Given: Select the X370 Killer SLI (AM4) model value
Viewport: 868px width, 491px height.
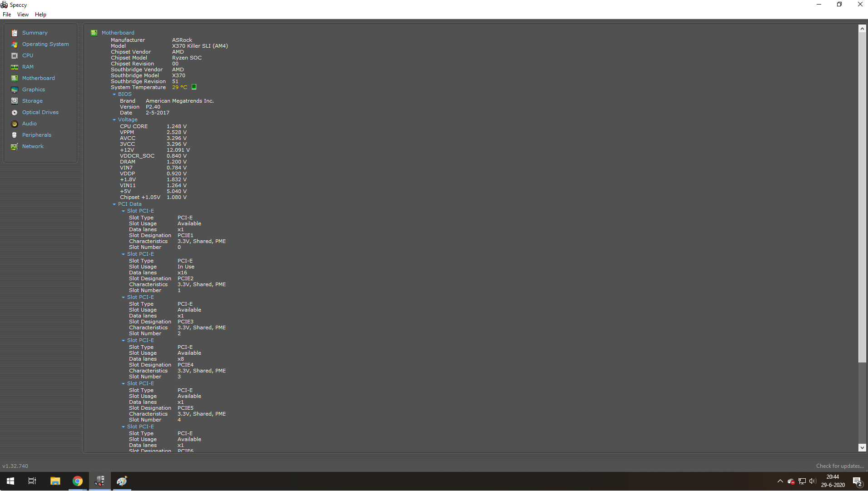Looking at the screenshot, I should click(200, 46).
